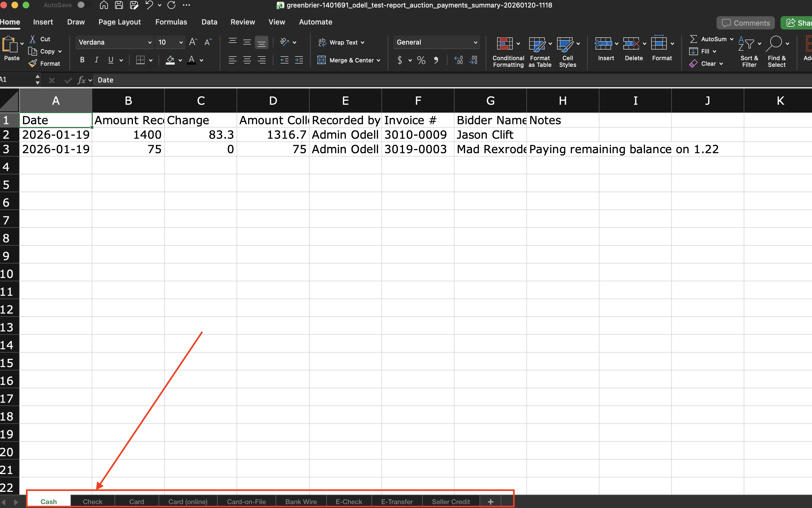
Task: Open Sort & Filter menu
Action: (750, 52)
